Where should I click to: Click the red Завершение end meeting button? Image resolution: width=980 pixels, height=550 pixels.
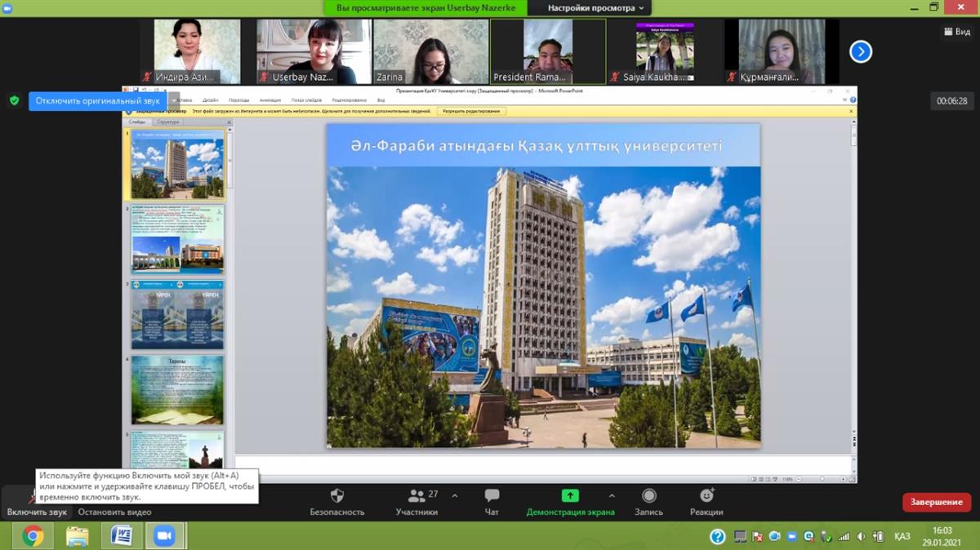point(936,502)
